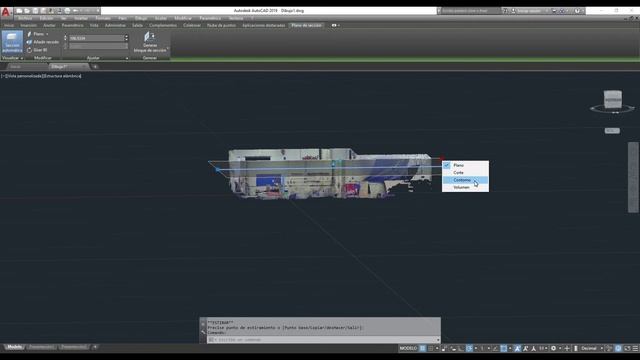Click the section offset stepper arrows

click(126, 38)
